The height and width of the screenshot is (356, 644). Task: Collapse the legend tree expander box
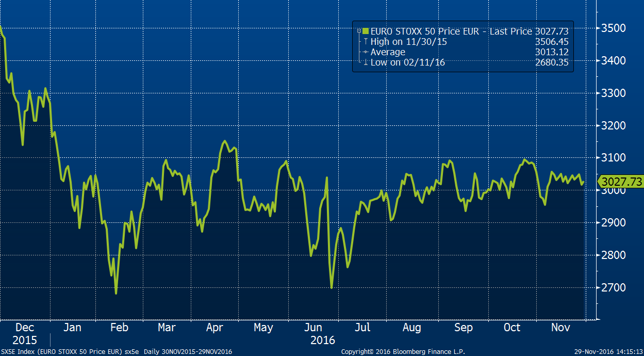click(x=358, y=31)
